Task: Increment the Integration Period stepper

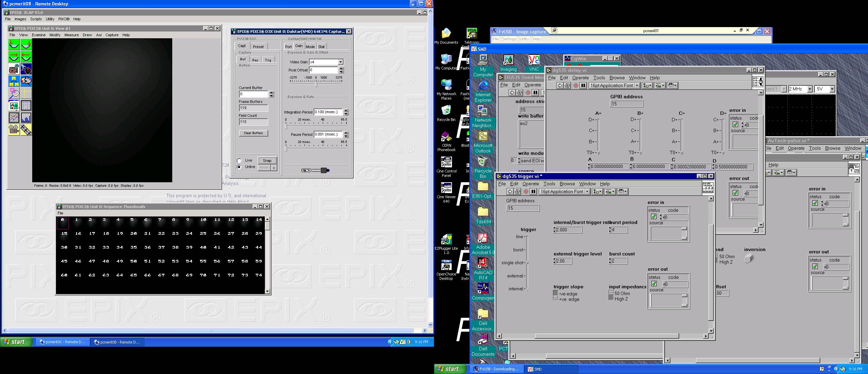Action: click(346, 110)
